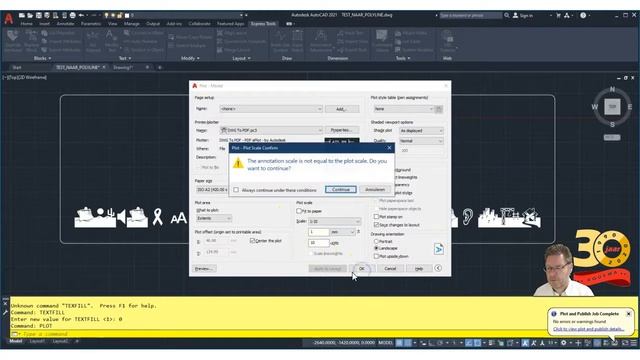Screen dimensions: 640x360
Task: Switch to the Output ribbon tab
Action: pos(153,24)
